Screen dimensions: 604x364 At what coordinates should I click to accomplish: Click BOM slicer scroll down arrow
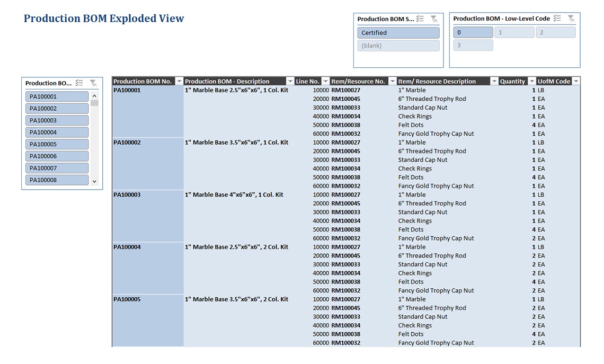[94, 181]
